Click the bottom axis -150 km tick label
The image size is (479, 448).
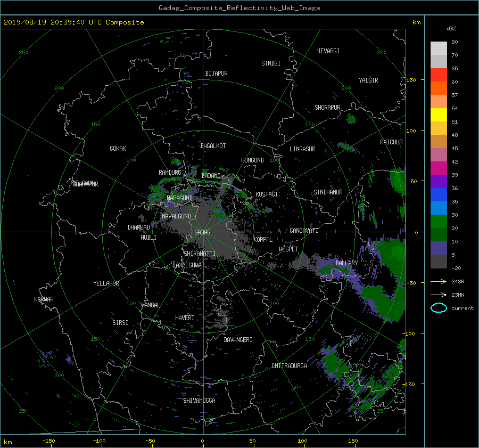[48, 441]
